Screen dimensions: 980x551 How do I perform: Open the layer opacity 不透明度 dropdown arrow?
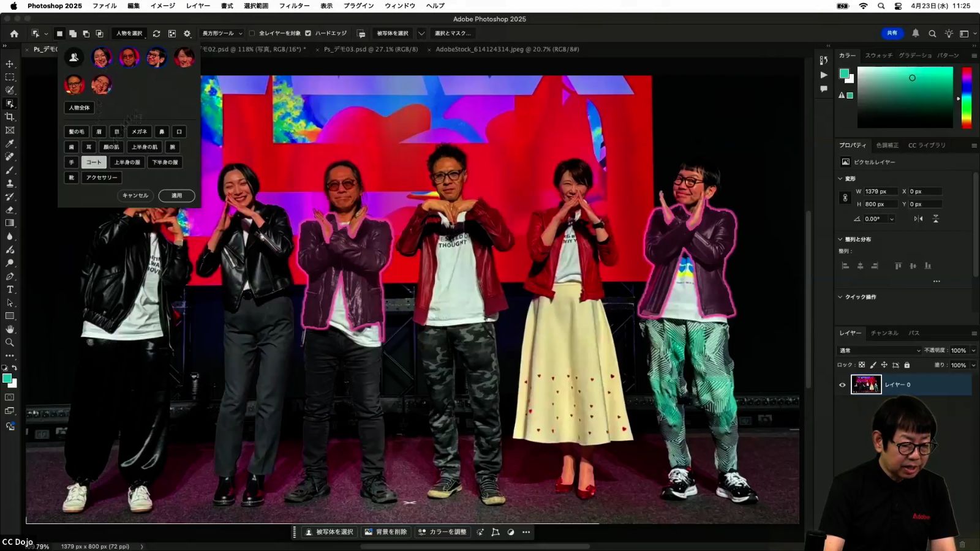coord(973,351)
